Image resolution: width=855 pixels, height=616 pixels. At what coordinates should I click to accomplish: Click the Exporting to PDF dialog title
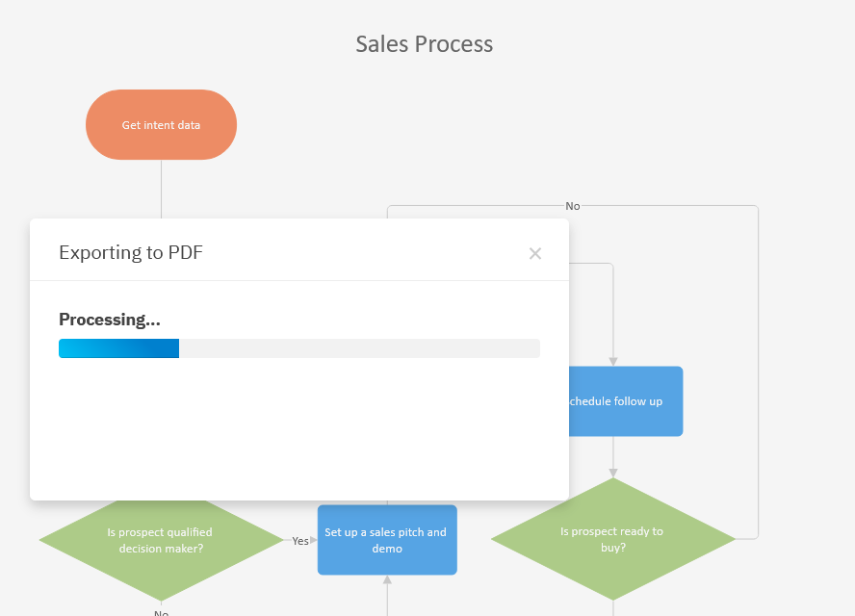131,253
